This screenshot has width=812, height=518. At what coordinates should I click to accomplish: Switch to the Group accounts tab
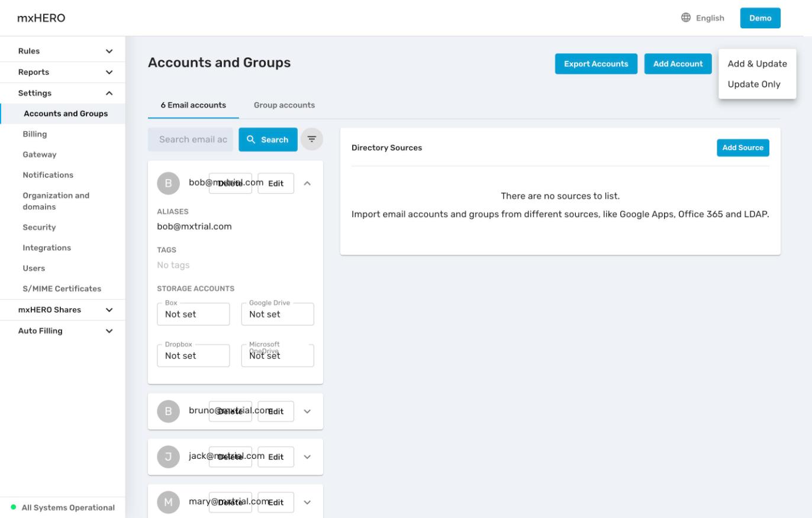click(x=284, y=105)
